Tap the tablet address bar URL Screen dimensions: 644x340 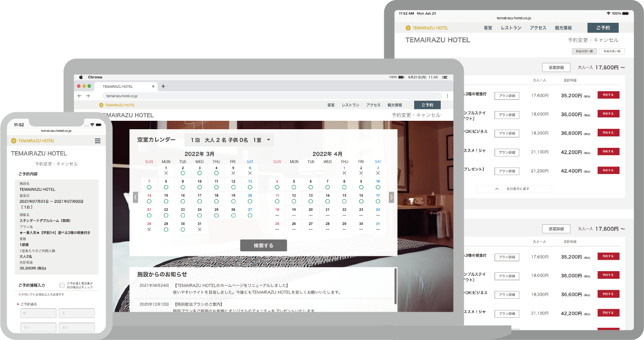[x=514, y=18]
